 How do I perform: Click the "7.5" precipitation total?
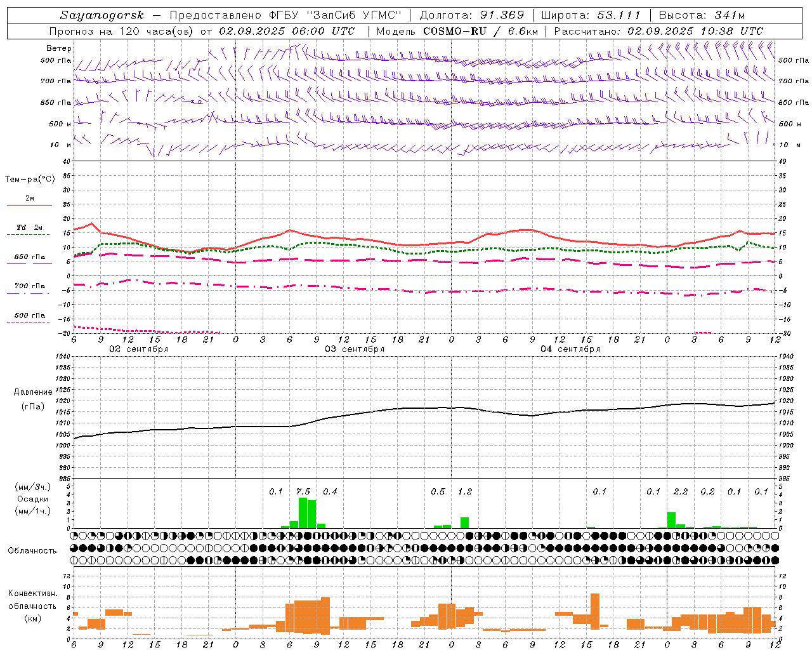[303, 492]
